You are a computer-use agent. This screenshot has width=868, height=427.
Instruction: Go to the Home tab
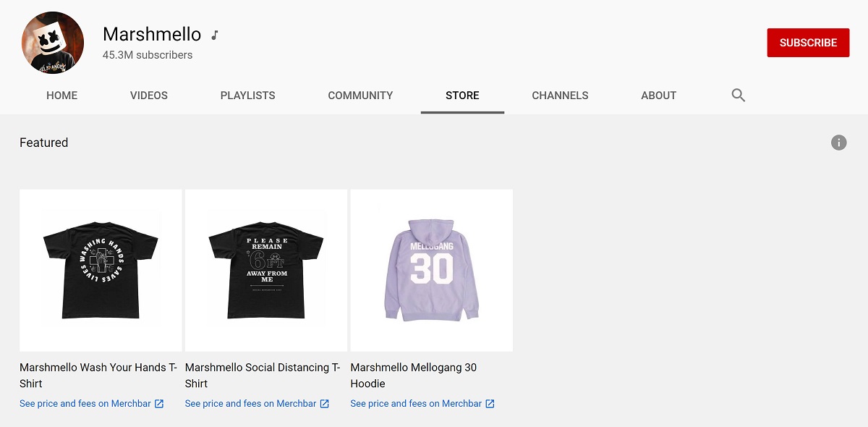click(x=61, y=96)
